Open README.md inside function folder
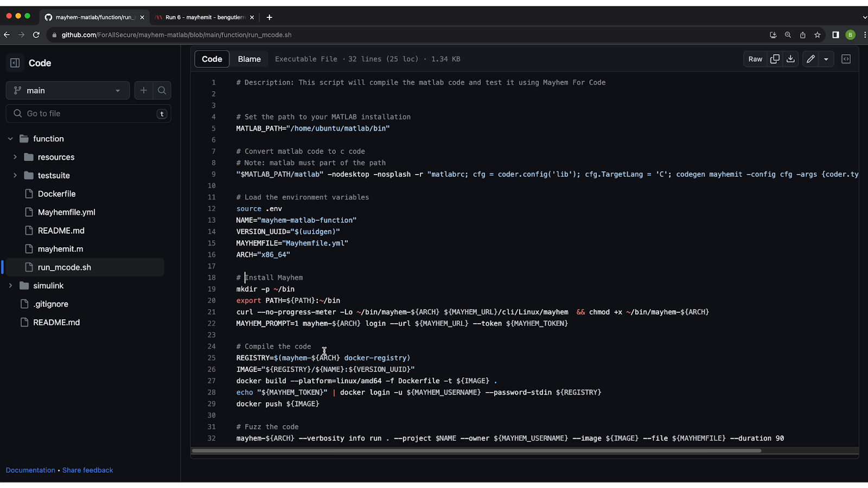Screen dimensions: 868x488 click(61, 231)
